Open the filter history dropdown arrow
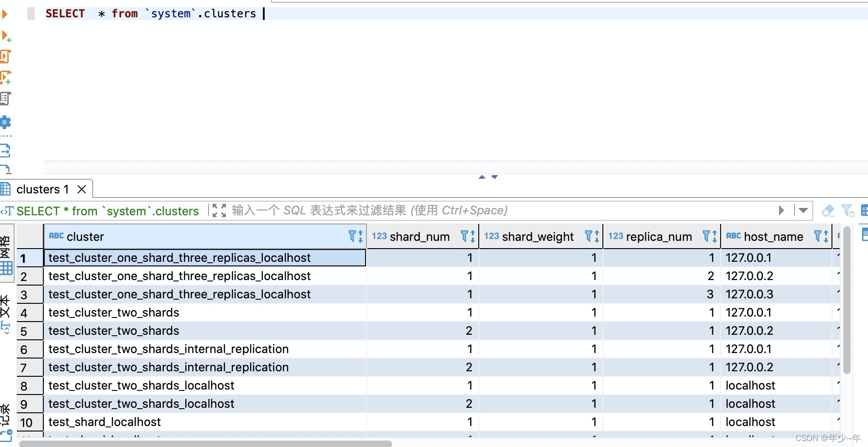Screen dimensions: 868x447 [x=803, y=210]
